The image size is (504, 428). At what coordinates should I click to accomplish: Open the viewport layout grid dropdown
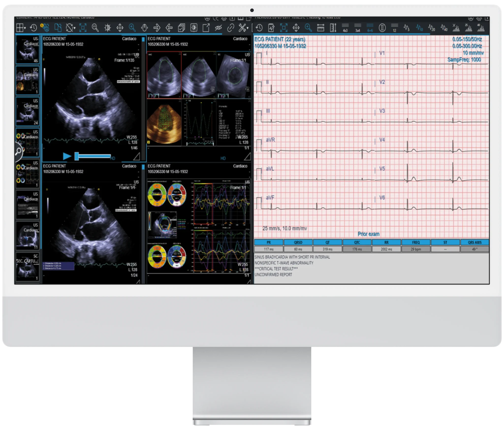click(21, 28)
